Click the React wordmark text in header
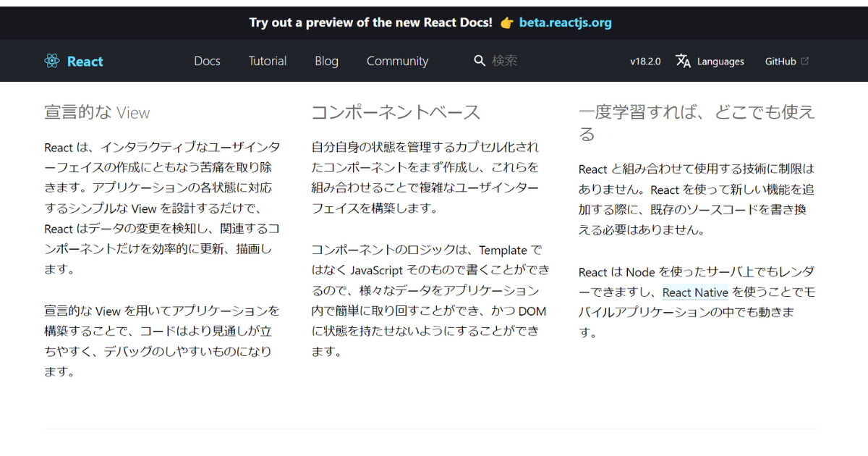 click(x=85, y=62)
